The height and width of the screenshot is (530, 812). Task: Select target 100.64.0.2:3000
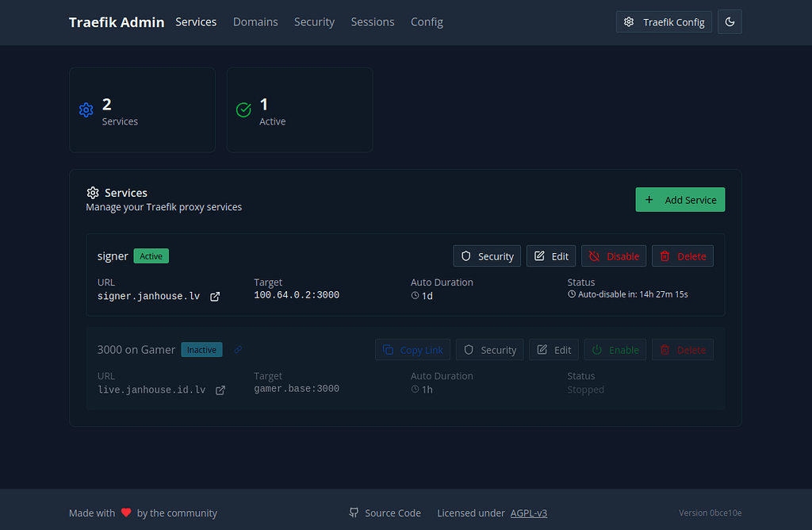click(297, 295)
